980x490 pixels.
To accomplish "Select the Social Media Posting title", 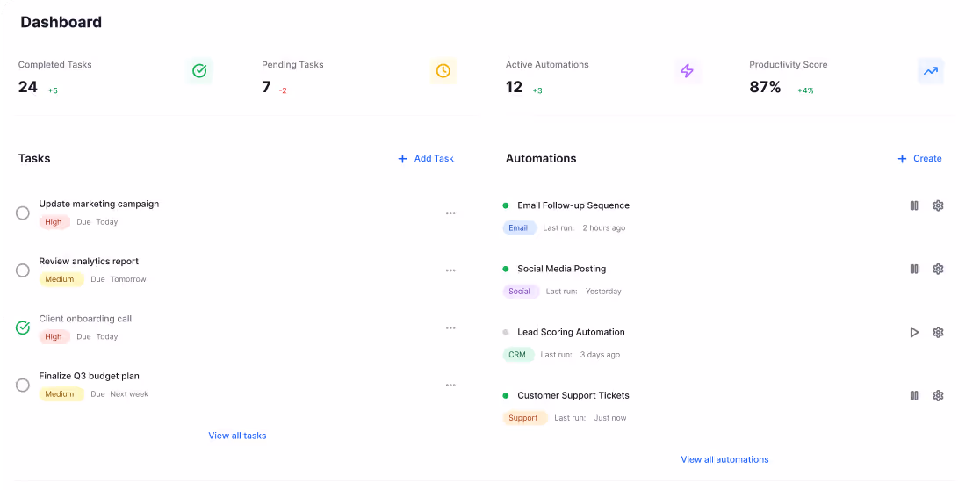I will pyautogui.click(x=562, y=269).
